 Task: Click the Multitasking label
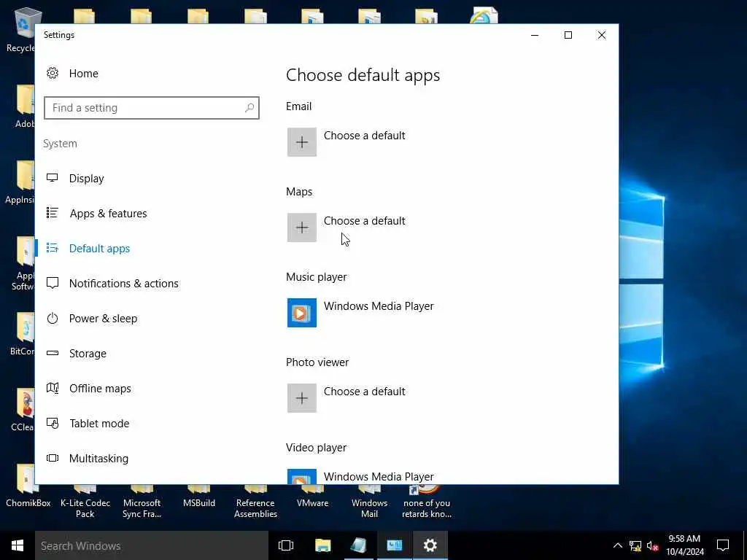click(98, 459)
